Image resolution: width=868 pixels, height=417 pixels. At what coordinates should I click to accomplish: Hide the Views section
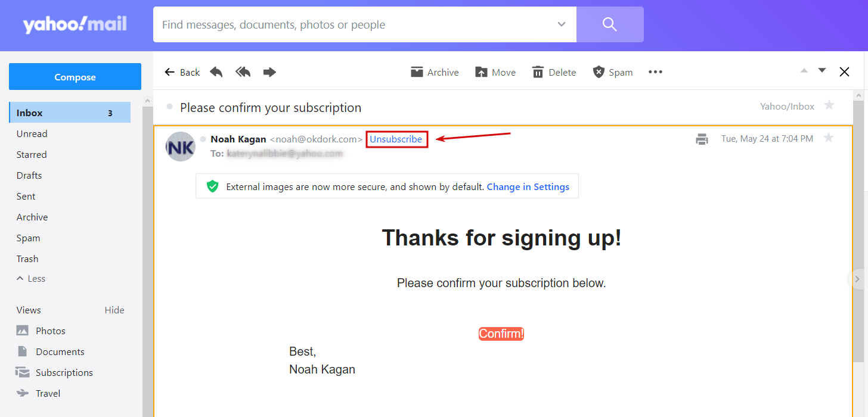[x=114, y=310]
